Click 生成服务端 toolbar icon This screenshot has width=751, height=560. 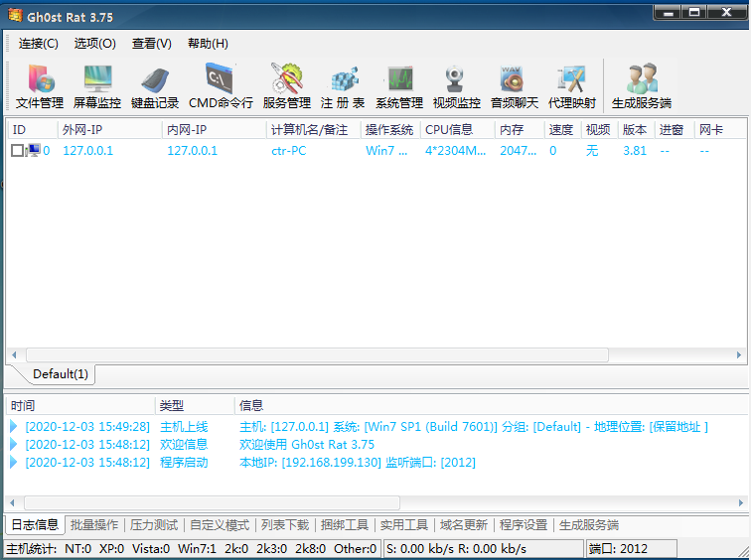(642, 85)
